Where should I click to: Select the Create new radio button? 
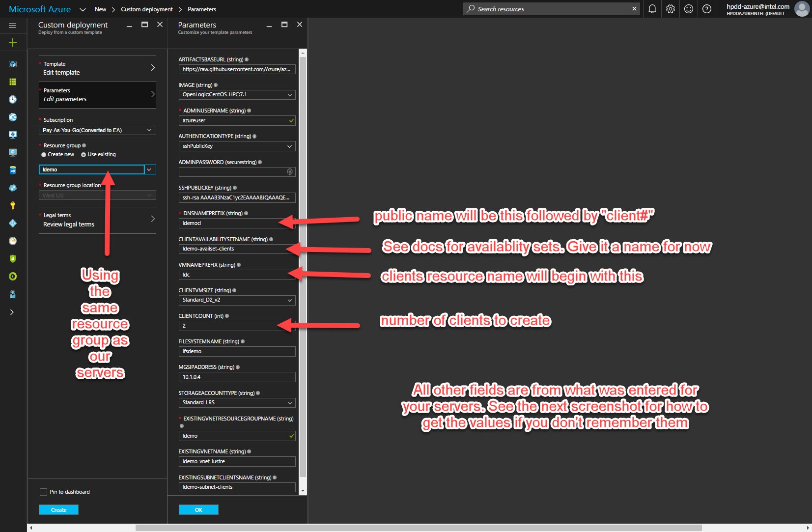click(44, 155)
